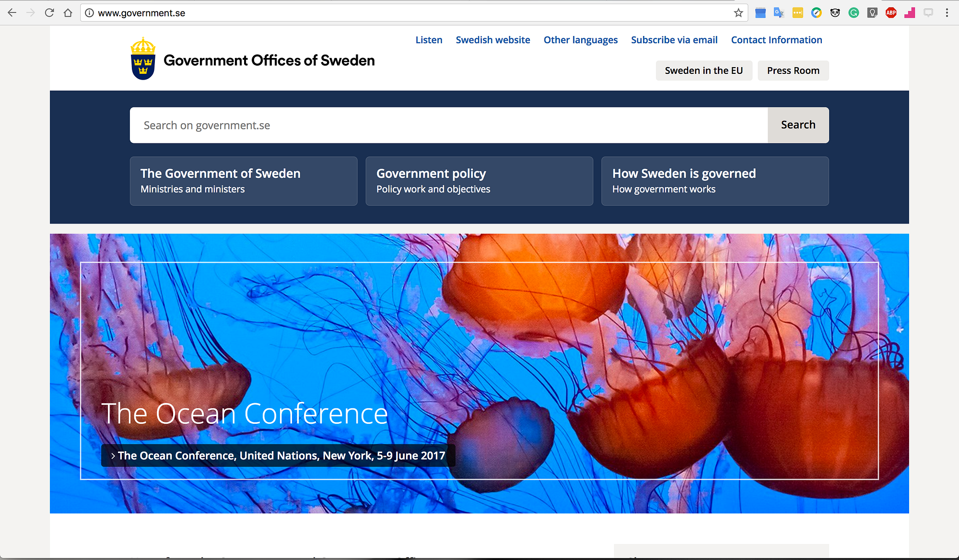
Task: Click the Sweden coat of arms logo
Action: [x=143, y=59]
